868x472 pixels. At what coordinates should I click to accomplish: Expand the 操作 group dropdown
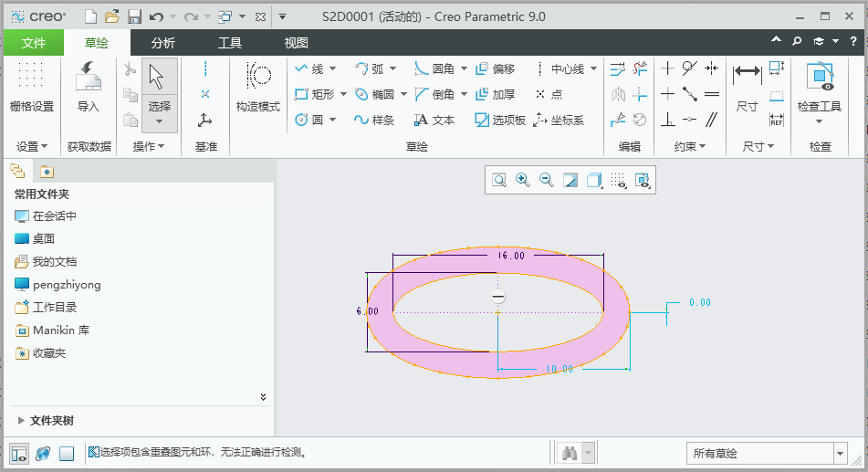149,146
